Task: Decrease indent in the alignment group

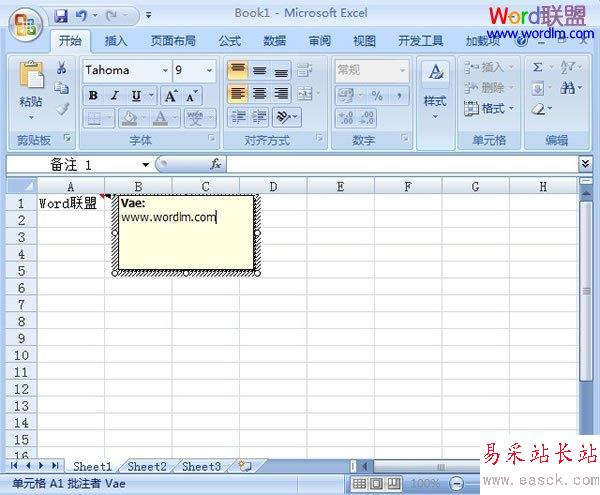Action: (238, 117)
